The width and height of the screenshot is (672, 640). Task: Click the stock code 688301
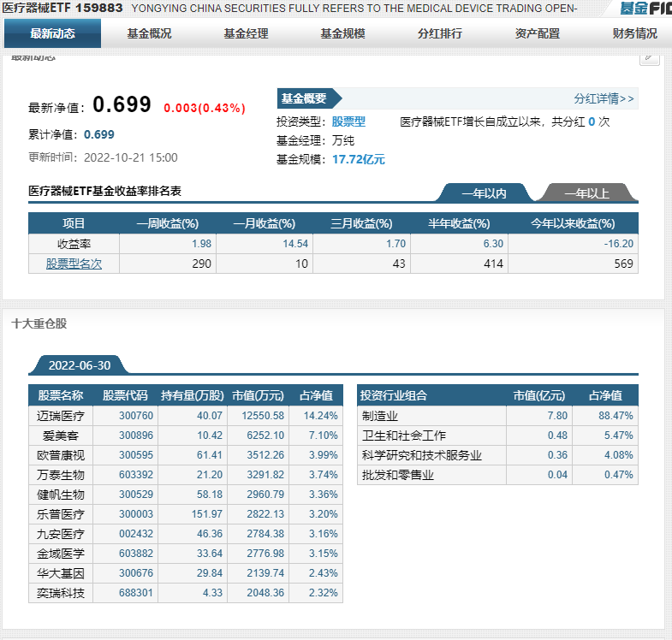click(136, 593)
